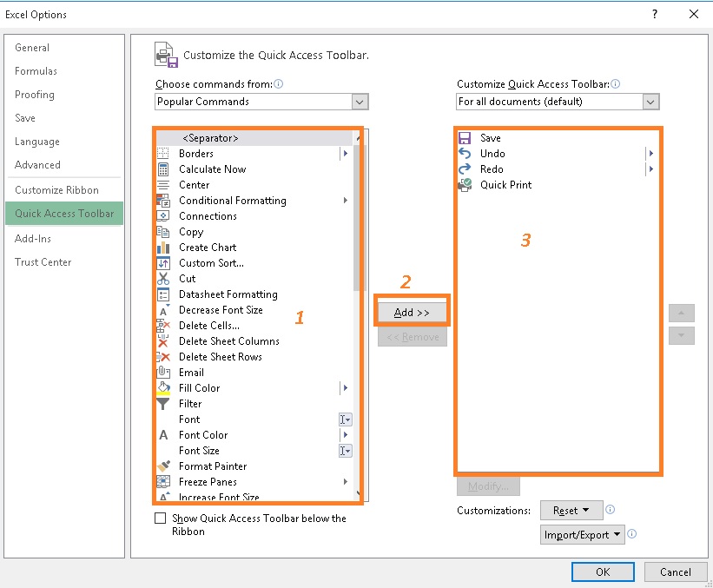The width and height of the screenshot is (713, 588).
Task: Open the Import/Export dropdown
Action: [583, 535]
